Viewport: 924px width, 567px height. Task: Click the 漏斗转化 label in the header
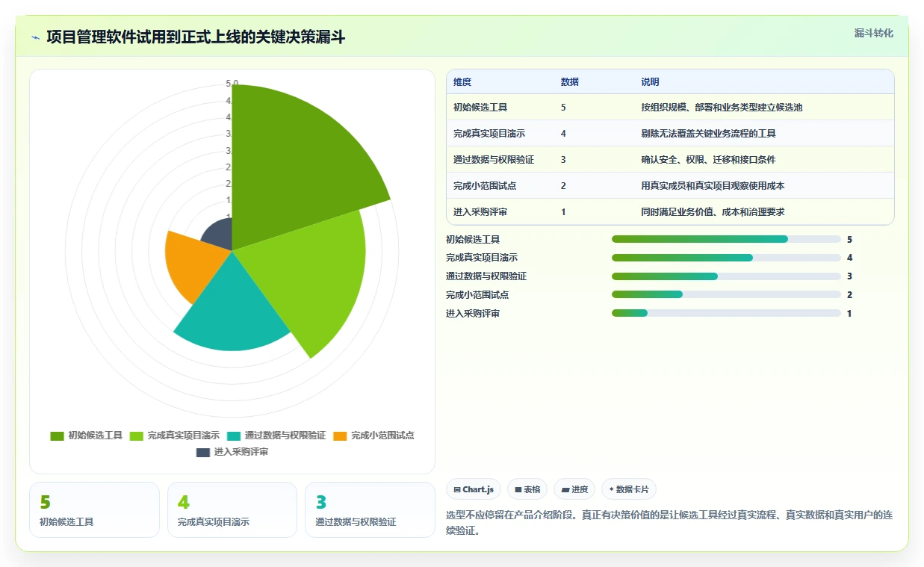tap(874, 33)
